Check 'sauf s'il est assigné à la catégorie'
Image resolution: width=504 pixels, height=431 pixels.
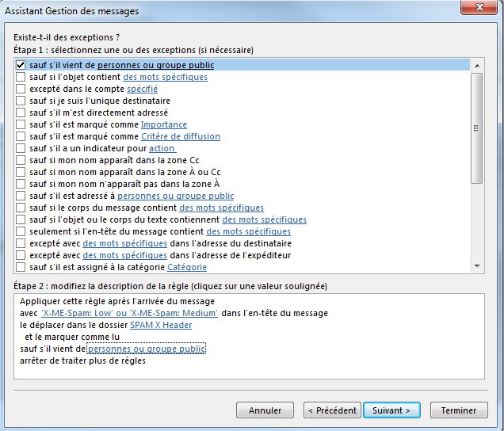coord(21,268)
